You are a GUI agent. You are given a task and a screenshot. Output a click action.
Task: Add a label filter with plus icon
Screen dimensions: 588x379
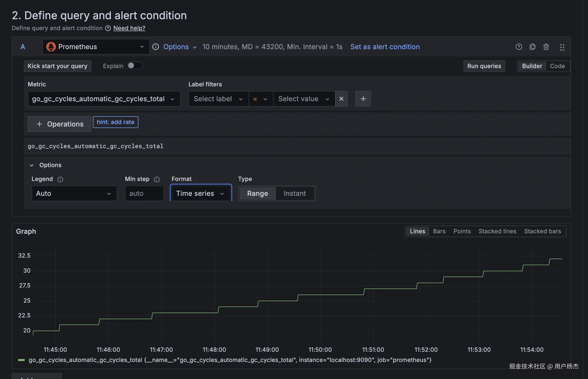(363, 99)
